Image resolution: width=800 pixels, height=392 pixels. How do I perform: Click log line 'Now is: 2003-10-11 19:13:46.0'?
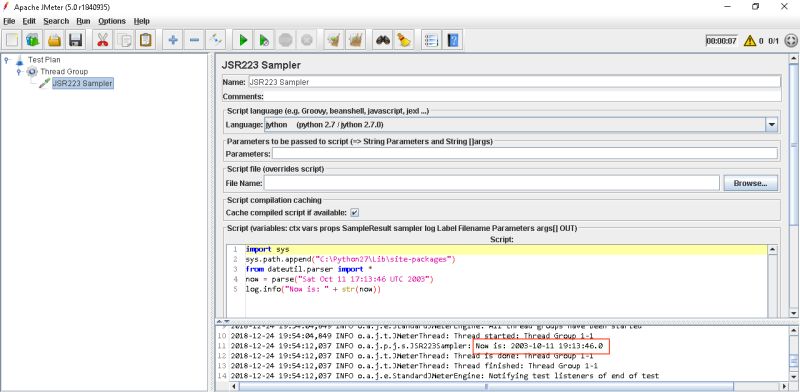(x=539, y=346)
